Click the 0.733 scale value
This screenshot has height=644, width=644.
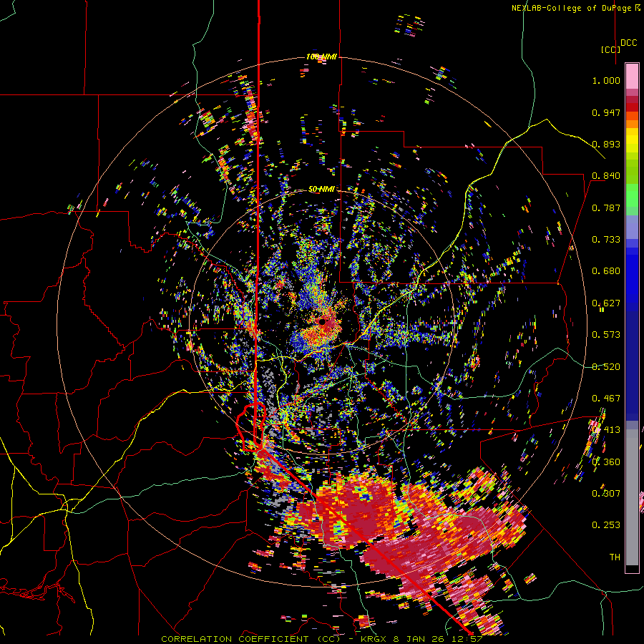[606, 240]
